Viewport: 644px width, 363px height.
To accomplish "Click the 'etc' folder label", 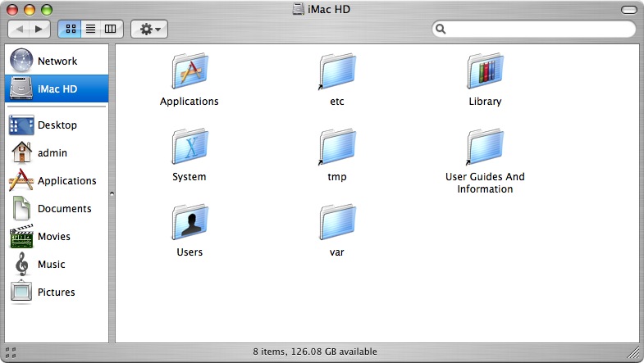I will 337,102.
